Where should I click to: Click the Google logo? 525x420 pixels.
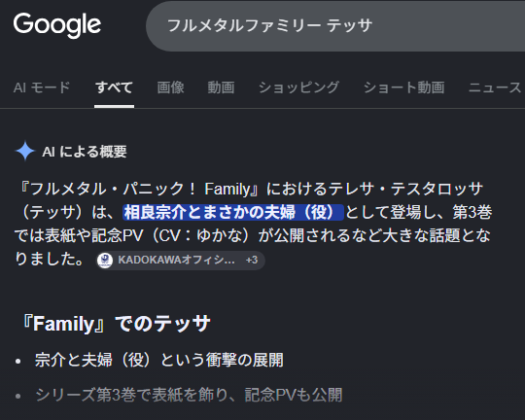click(57, 25)
